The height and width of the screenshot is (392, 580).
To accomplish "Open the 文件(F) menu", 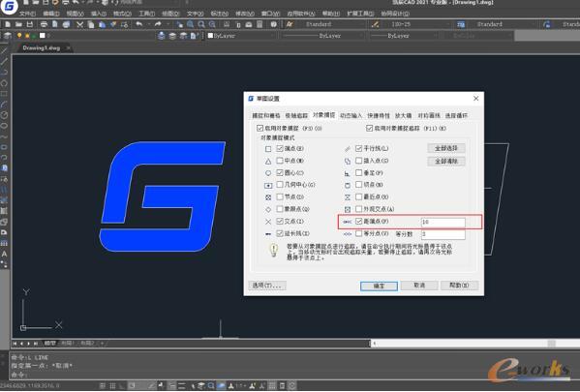I will (x=27, y=14).
